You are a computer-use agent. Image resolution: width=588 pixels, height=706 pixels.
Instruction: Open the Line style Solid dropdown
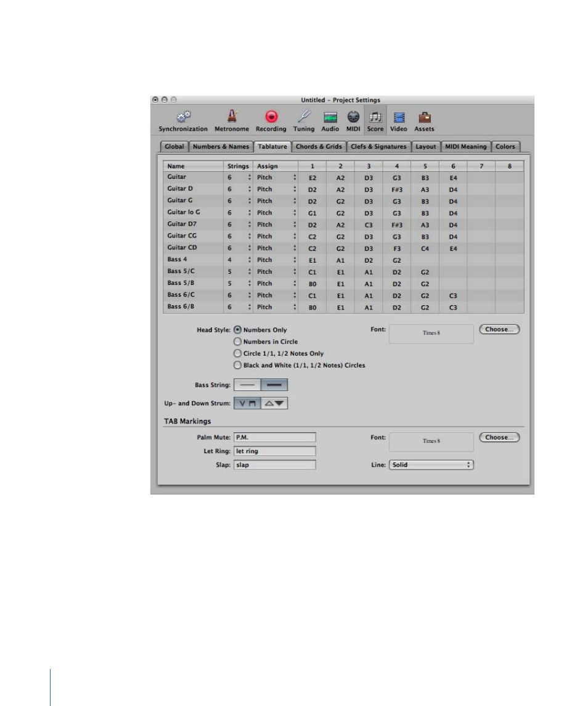coord(431,465)
